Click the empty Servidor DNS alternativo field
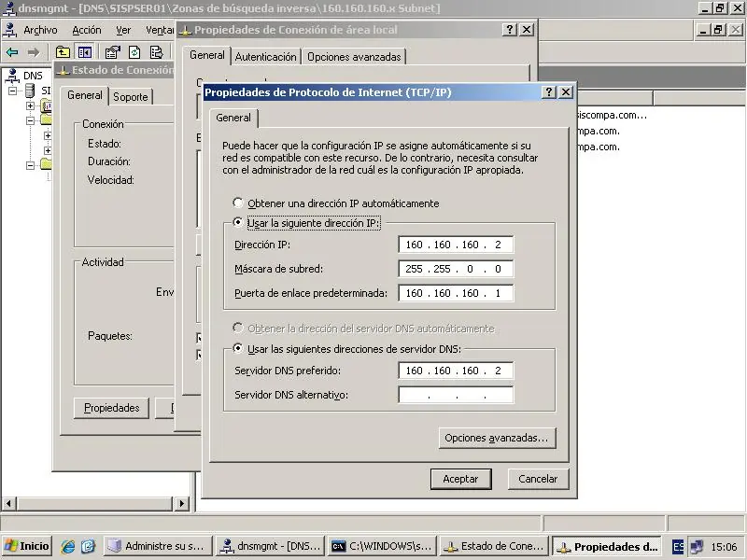This screenshot has width=747, height=560. 456,395
